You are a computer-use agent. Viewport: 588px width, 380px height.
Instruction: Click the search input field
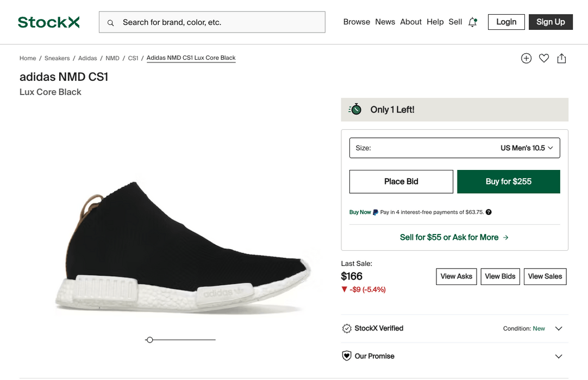tap(217, 22)
